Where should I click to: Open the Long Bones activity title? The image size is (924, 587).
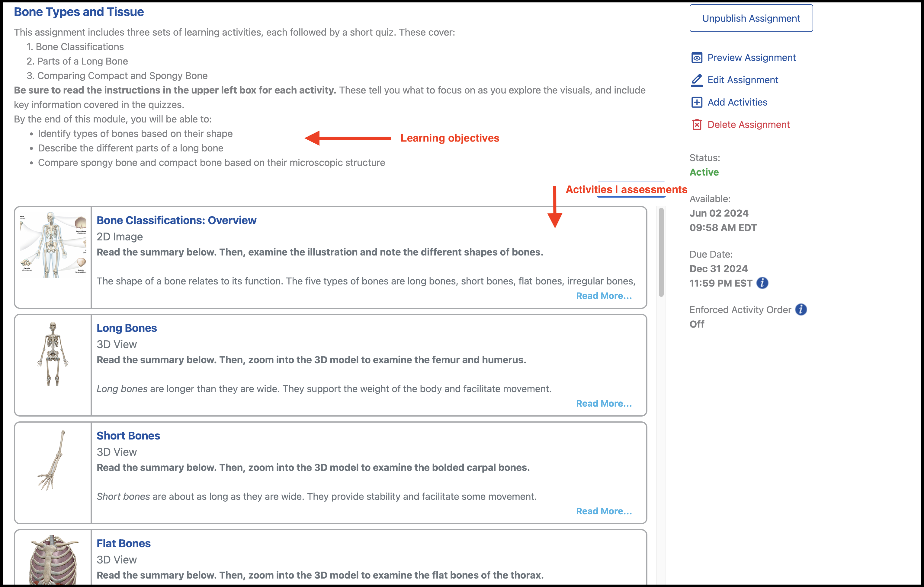click(x=127, y=328)
